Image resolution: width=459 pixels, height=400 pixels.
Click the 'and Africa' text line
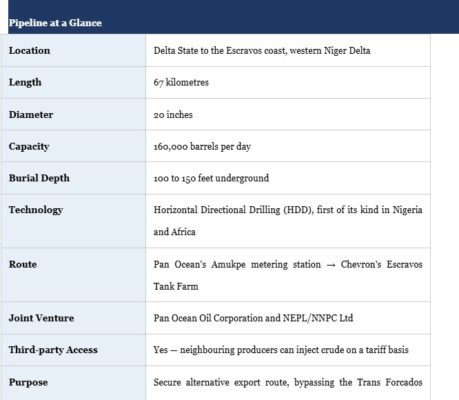click(174, 232)
